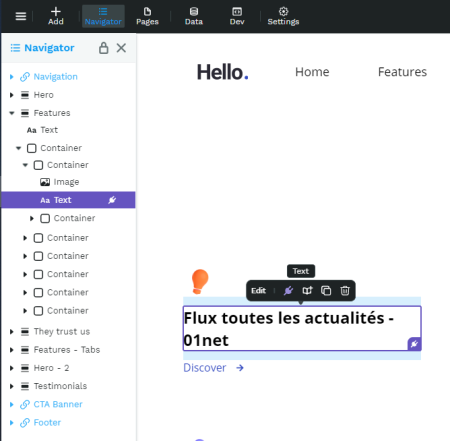Expand the Navigation tree item arrow
Viewport: 450px width, 441px height.
pos(12,77)
